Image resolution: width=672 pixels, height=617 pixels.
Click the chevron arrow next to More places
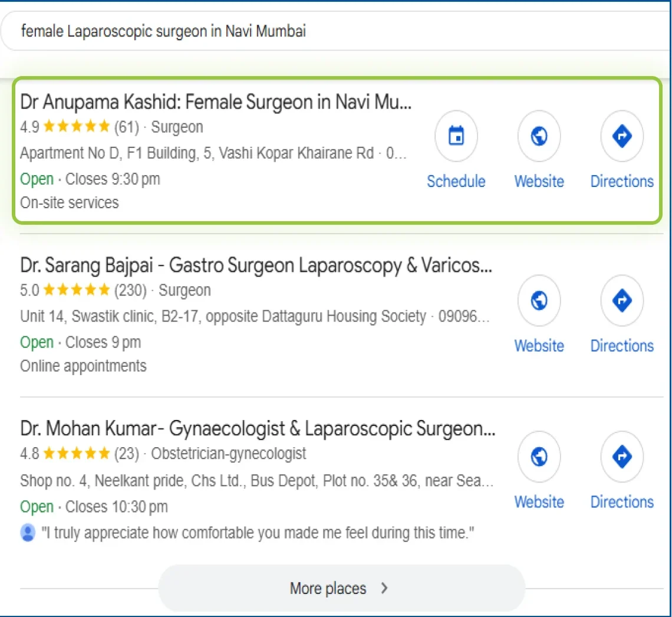pyautogui.click(x=384, y=588)
